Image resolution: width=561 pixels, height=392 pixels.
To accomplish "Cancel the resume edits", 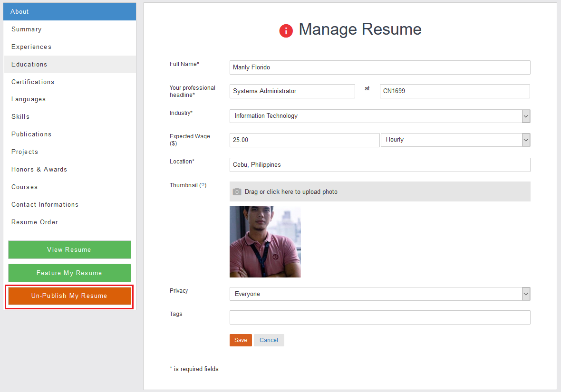I will click(x=269, y=340).
